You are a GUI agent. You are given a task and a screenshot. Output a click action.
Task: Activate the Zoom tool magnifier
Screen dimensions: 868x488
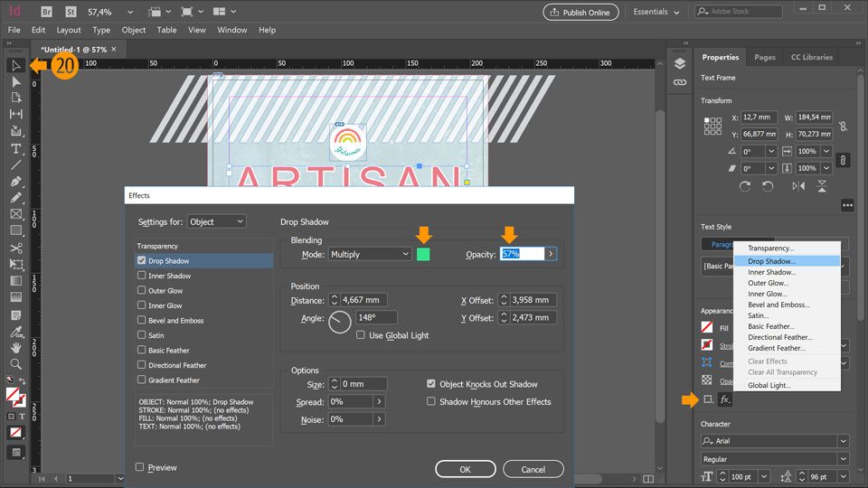[x=15, y=364]
